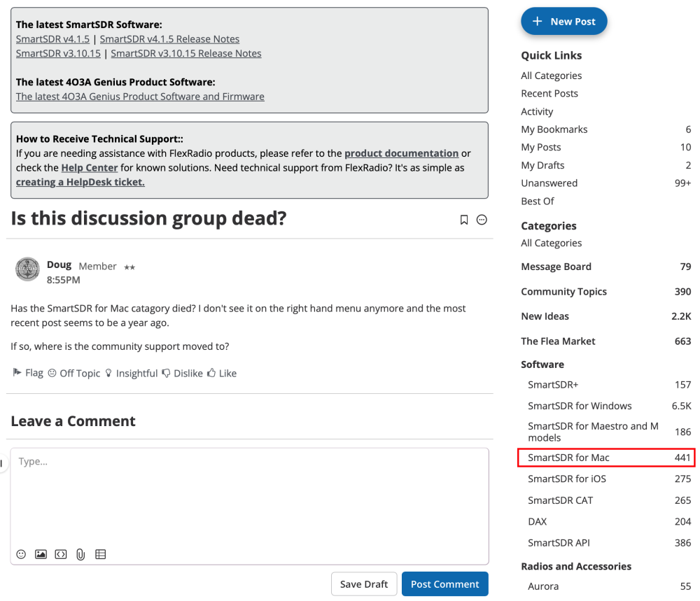The height and width of the screenshot is (601, 700).
Task: Open My Drafts
Action: tap(605, 166)
